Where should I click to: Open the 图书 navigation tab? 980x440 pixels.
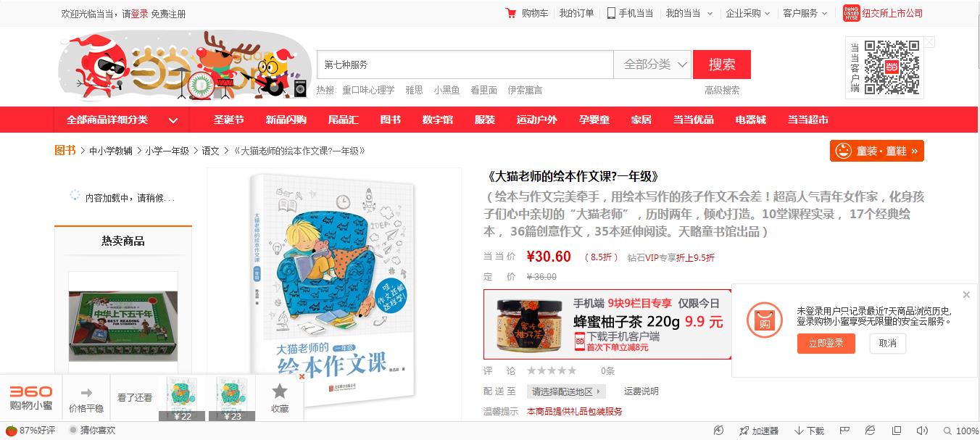pos(391,120)
